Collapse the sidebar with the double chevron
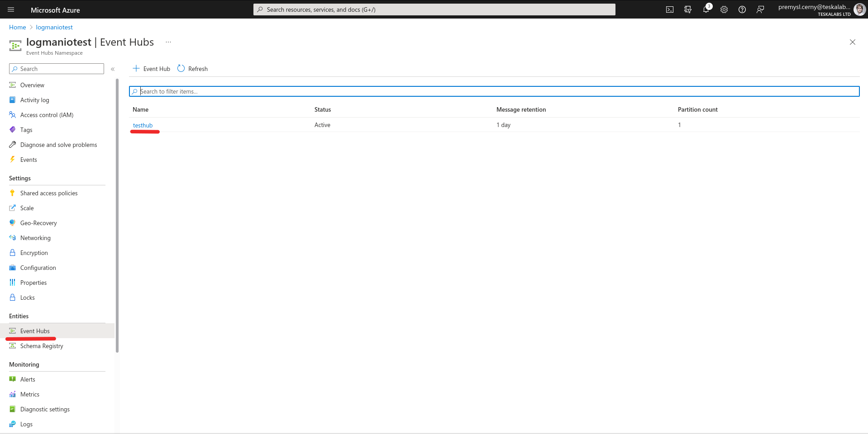 113,69
